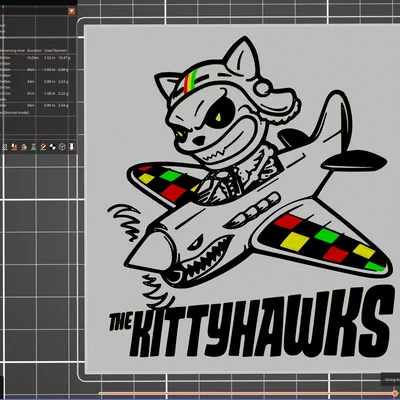
Task: Click the horizontal move slider thumb
Action: pyautogui.click(x=395, y=393)
